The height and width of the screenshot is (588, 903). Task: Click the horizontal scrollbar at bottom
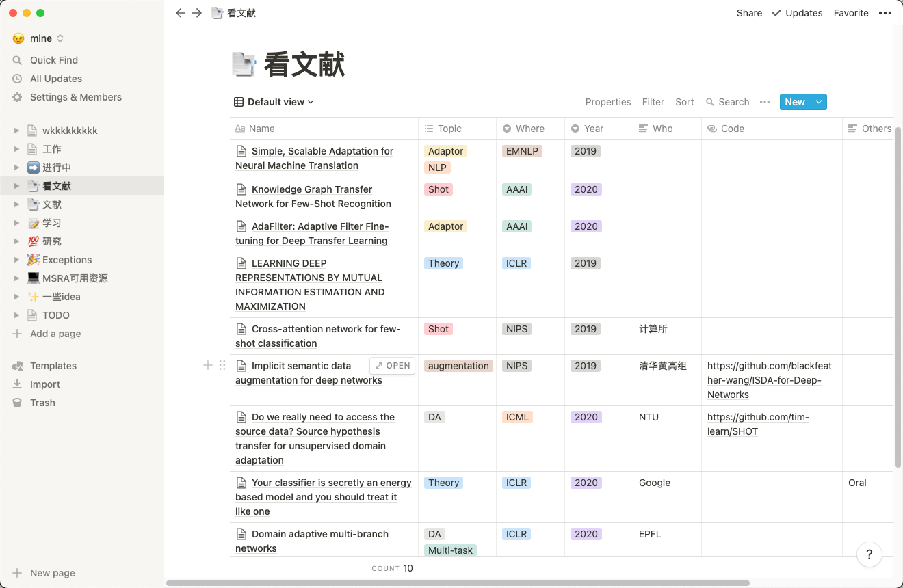coord(458,583)
